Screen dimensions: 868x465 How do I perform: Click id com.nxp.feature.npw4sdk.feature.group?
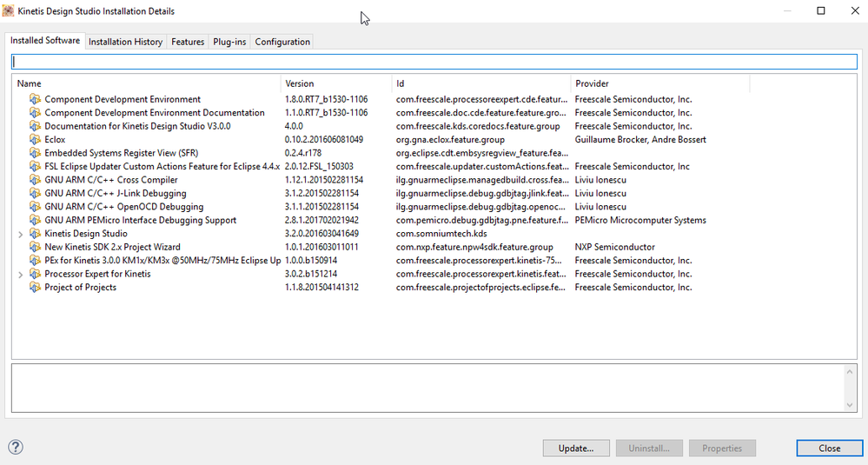coord(474,247)
